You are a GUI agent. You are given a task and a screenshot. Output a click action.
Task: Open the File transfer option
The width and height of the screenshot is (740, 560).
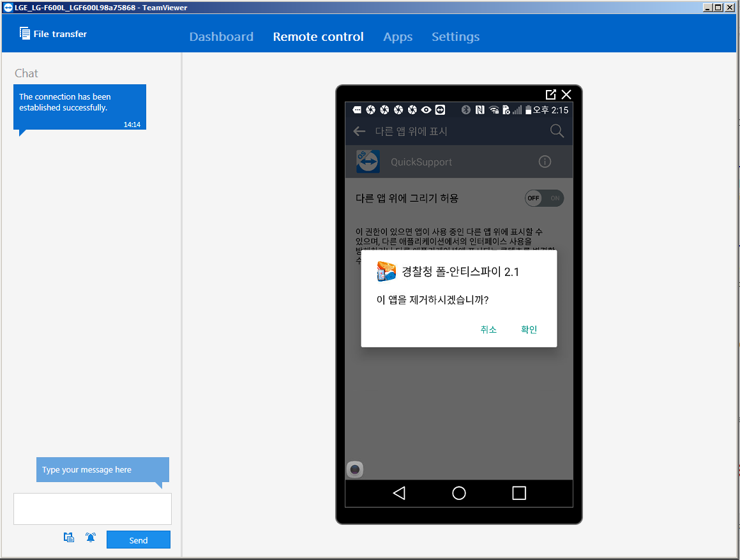[x=53, y=34]
